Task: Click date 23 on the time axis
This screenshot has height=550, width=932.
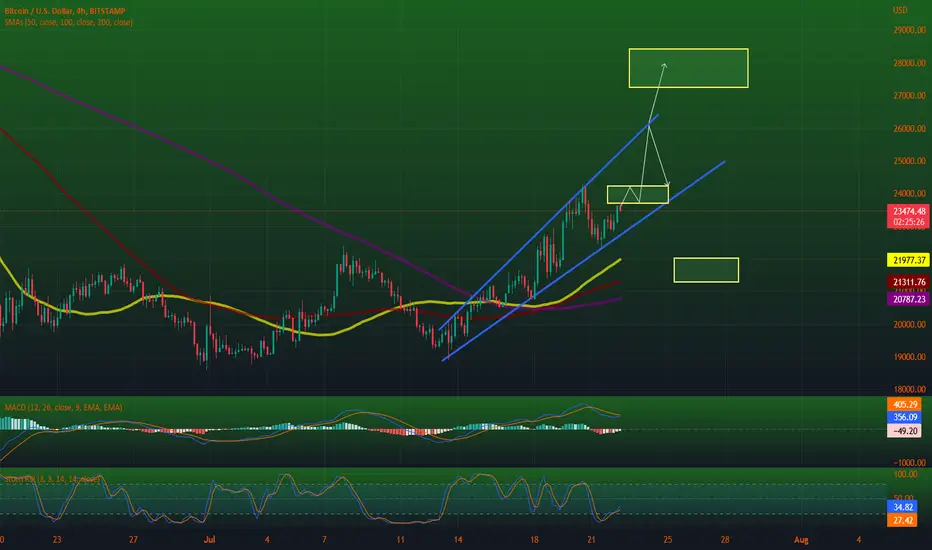Action: coord(56,540)
